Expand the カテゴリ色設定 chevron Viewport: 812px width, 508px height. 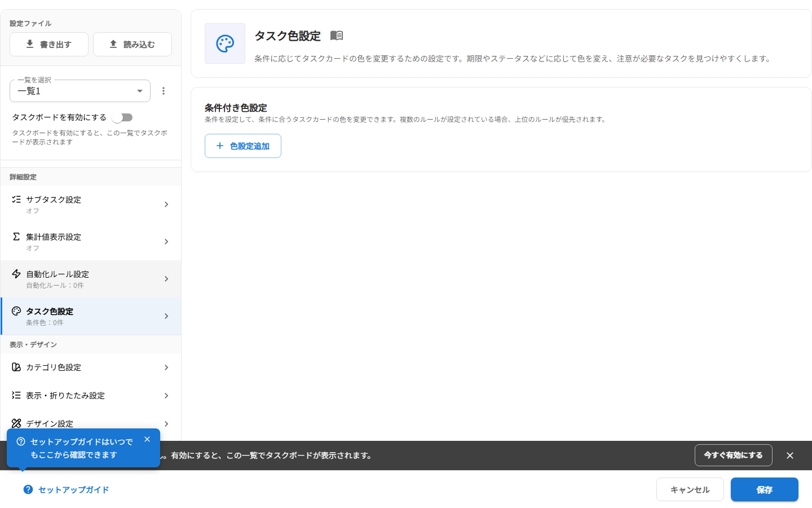(x=166, y=367)
